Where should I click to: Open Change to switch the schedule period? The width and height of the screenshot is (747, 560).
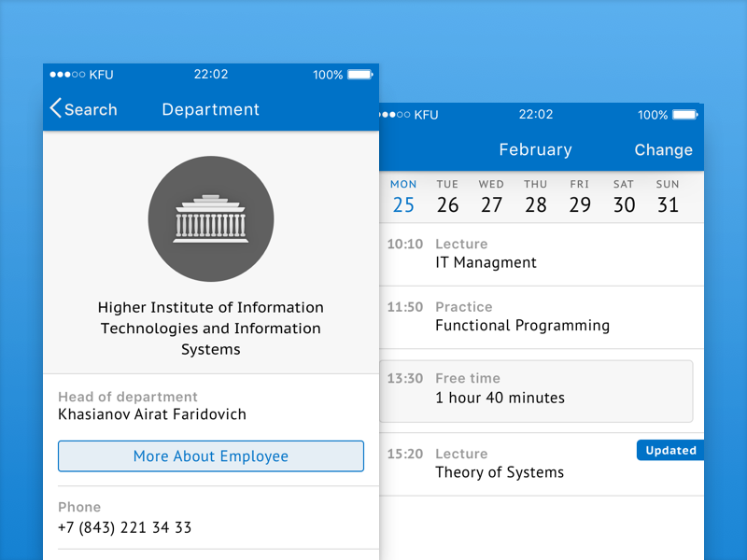click(x=663, y=149)
